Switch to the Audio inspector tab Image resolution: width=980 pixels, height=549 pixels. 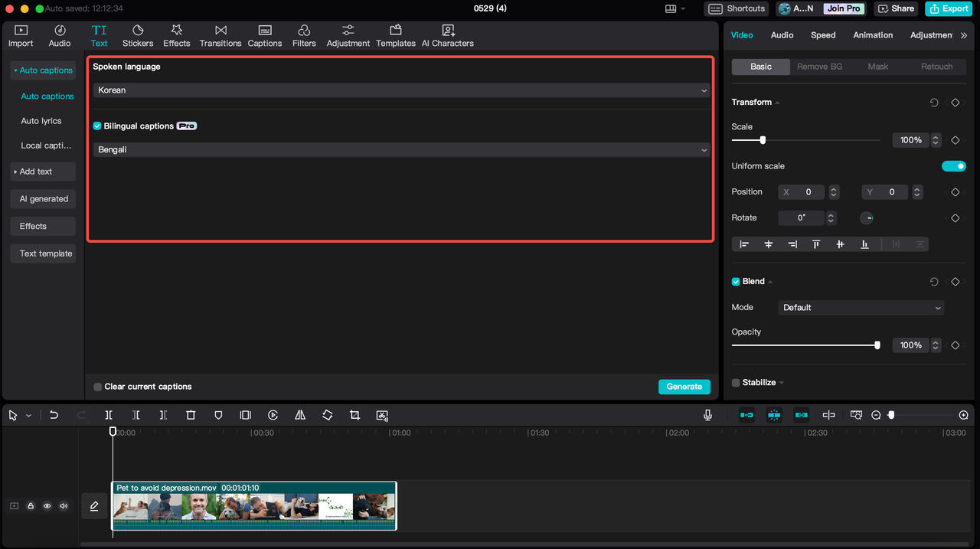click(x=782, y=35)
